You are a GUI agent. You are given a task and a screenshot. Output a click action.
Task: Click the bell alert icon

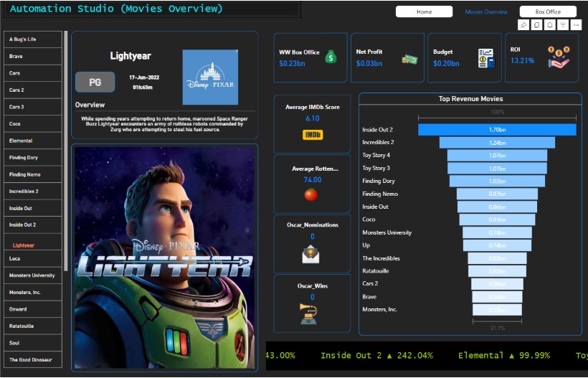click(550, 25)
